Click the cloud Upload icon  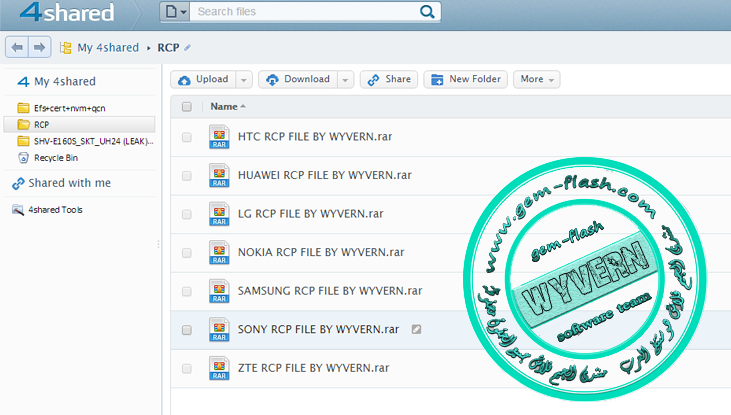185,80
